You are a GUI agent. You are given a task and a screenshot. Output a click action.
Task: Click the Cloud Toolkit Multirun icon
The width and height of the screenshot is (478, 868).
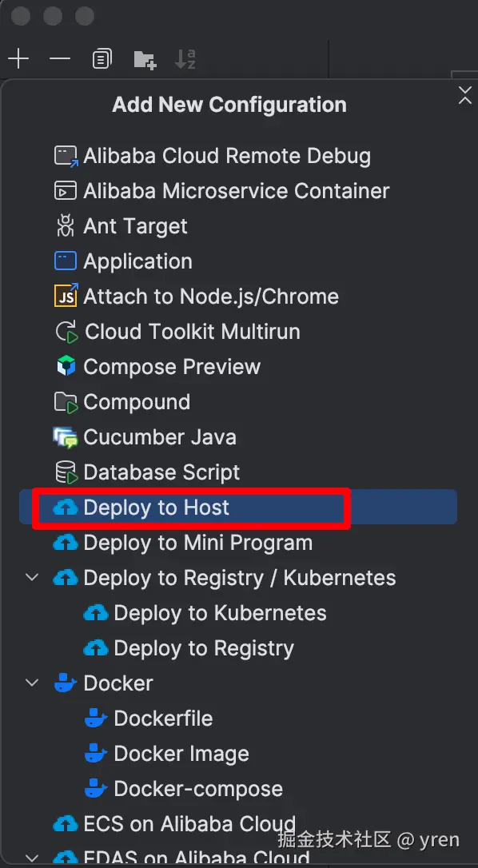click(x=66, y=332)
